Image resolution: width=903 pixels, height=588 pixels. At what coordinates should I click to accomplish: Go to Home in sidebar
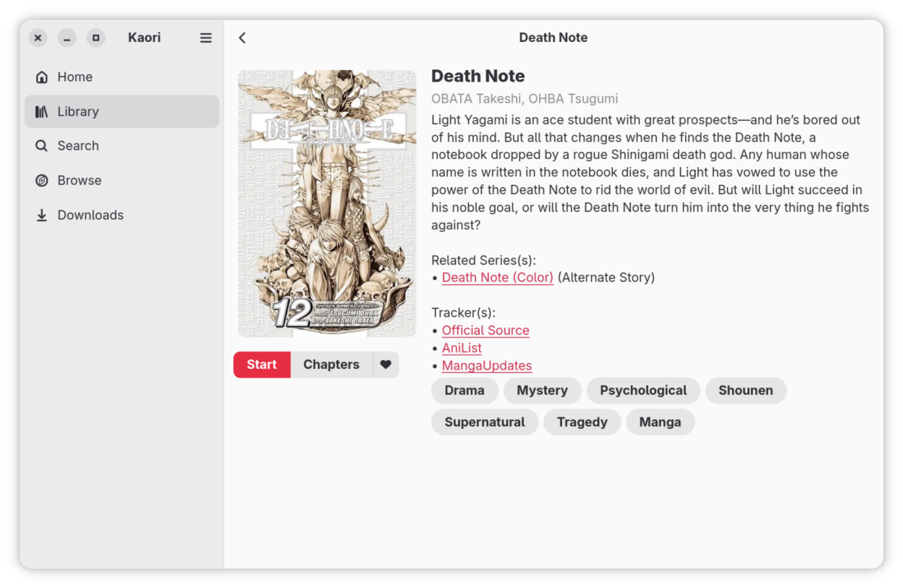[122, 77]
